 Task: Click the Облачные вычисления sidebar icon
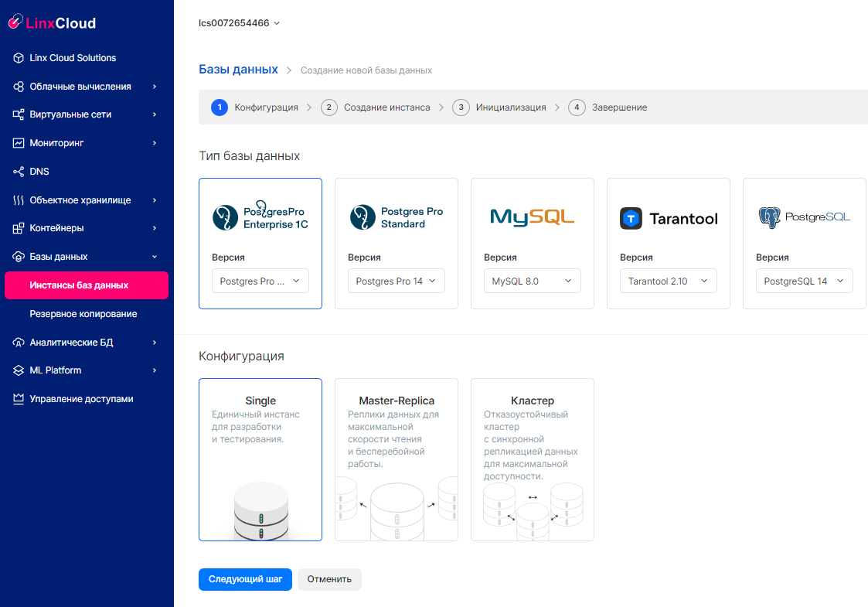[19, 87]
